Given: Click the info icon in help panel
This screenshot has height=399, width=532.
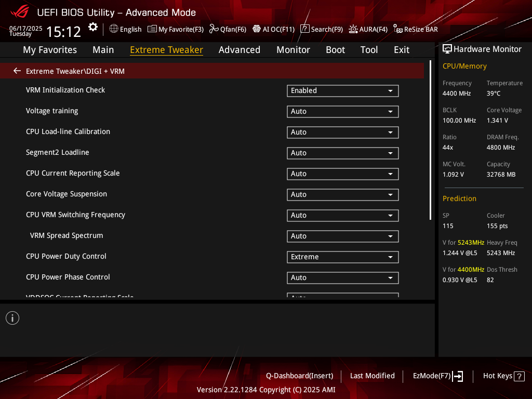Looking at the screenshot, I should pyautogui.click(x=12, y=318).
